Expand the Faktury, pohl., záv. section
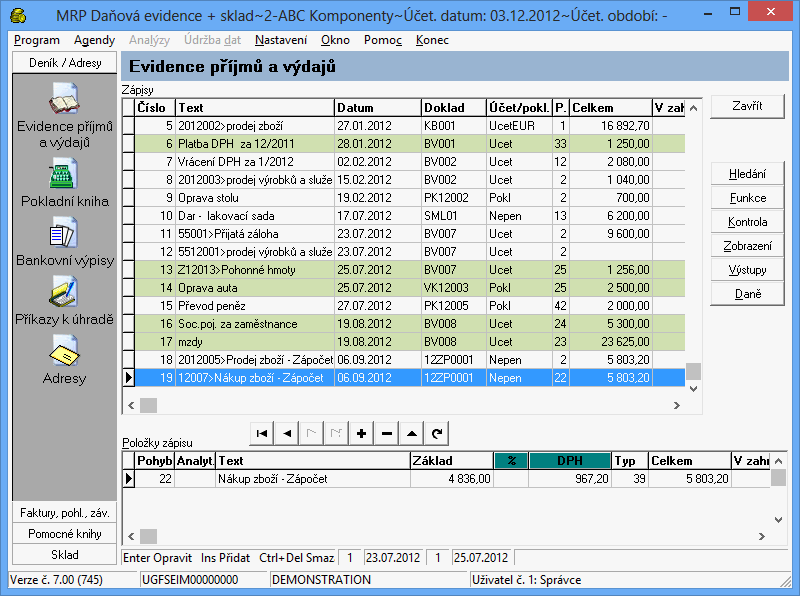800x596 pixels. click(x=64, y=513)
